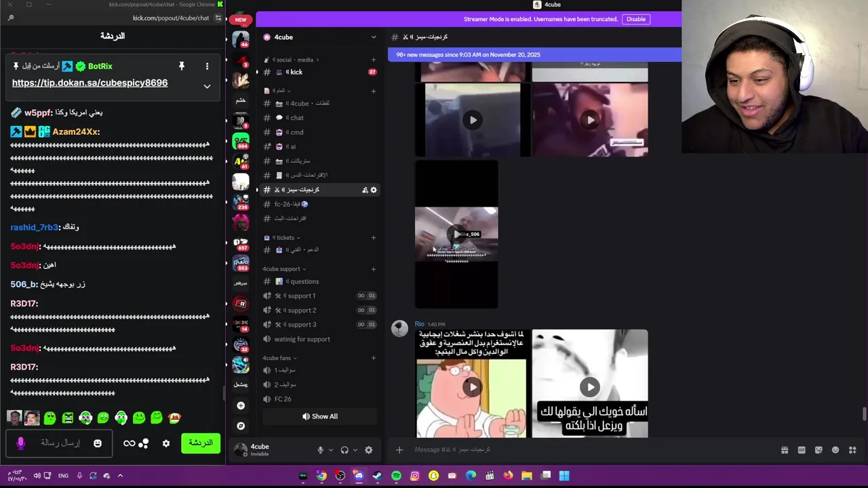Open the emoji picker in Kick chat
The image size is (868, 488).
98,443
